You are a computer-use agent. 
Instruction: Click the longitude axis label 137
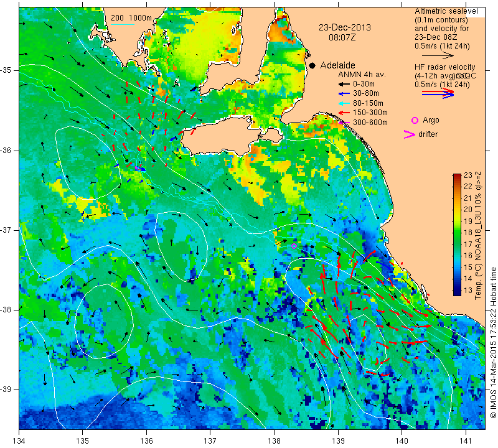(x=210, y=441)
